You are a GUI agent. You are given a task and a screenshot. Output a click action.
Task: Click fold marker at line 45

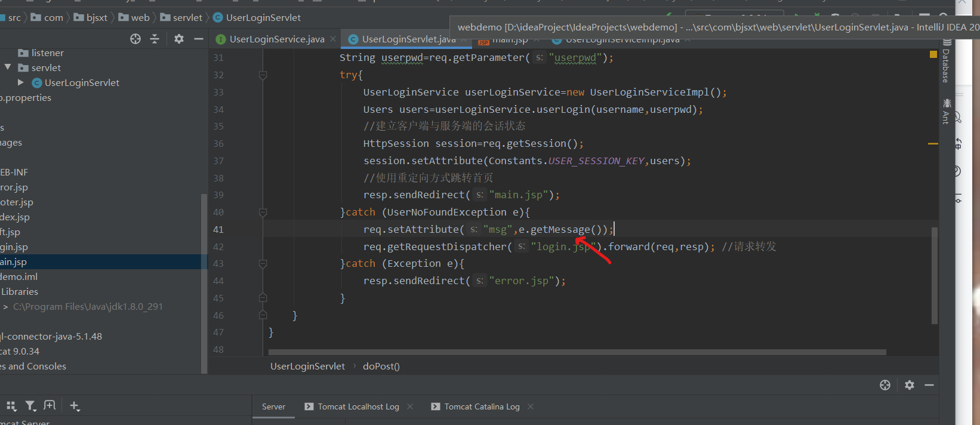click(263, 298)
